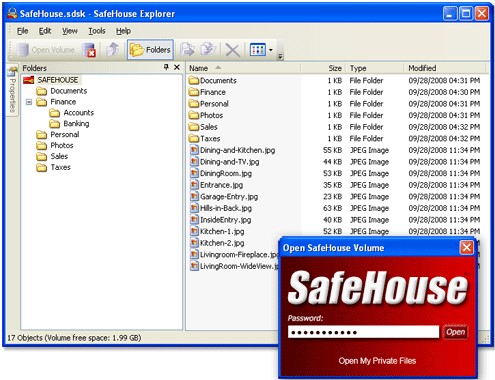Image resolution: width=495 pixels, height=380 pixels.
Task: Close the Folders pane
Action: [x=177, y=67]
